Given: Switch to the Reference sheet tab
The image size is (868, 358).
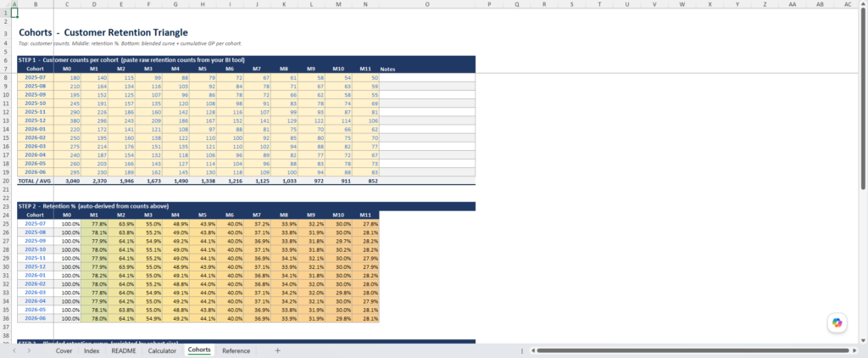Looking at the screenshot, I should pos(236,351).
